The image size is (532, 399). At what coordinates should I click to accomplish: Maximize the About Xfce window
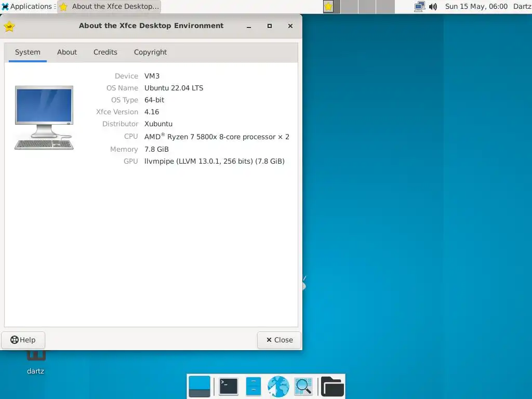tap(270, 26)
